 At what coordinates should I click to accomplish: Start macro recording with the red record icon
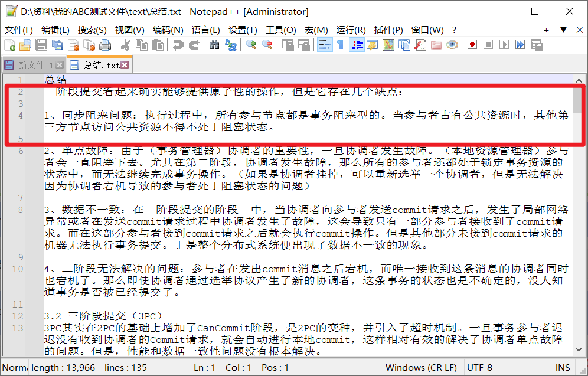tap(472, 45)
